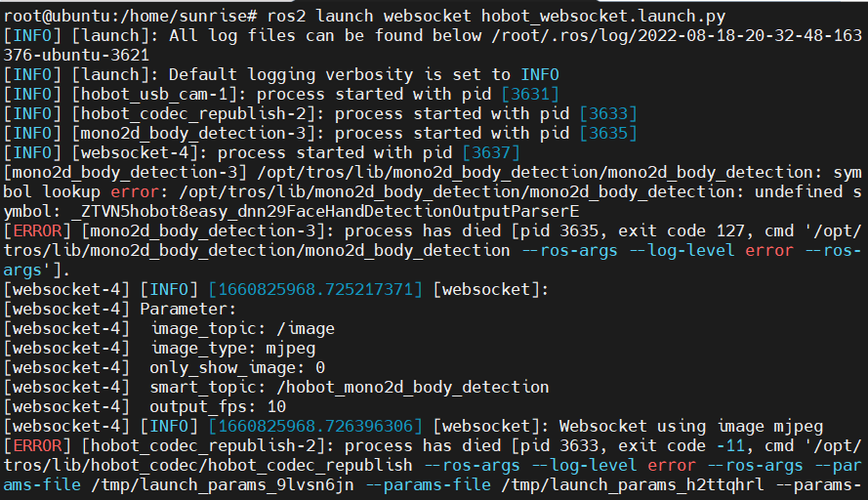Click the timestamp 1660825968.726396306
Image resolution: width=868 pixels, height=500 pixels.
[315, 427]
